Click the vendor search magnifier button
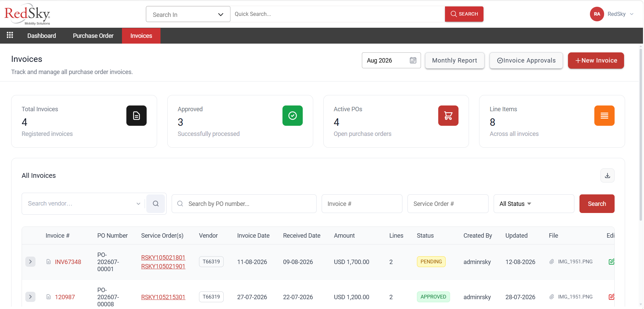The width and height of the screenshot is (644, 309). [x=155, y=204]
